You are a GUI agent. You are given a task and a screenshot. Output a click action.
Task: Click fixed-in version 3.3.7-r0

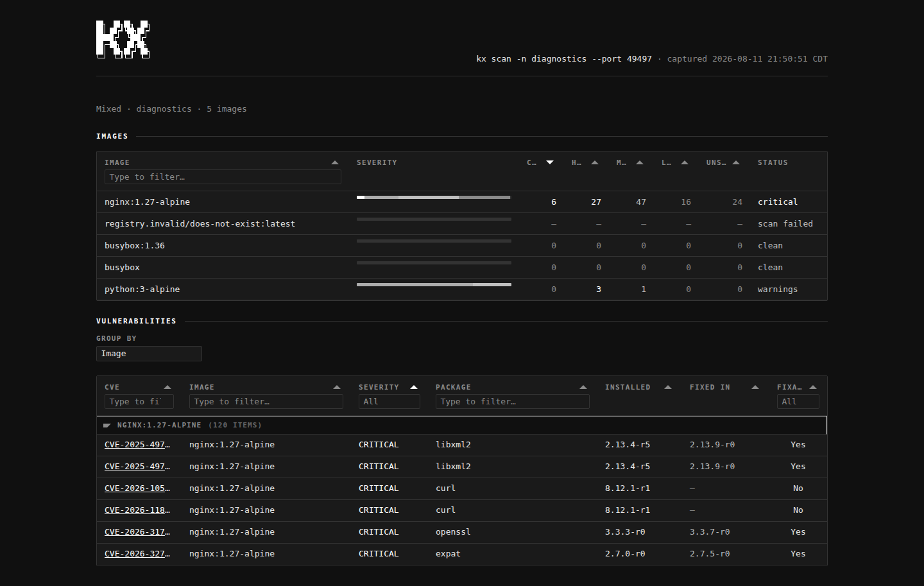tap(710, 532)
